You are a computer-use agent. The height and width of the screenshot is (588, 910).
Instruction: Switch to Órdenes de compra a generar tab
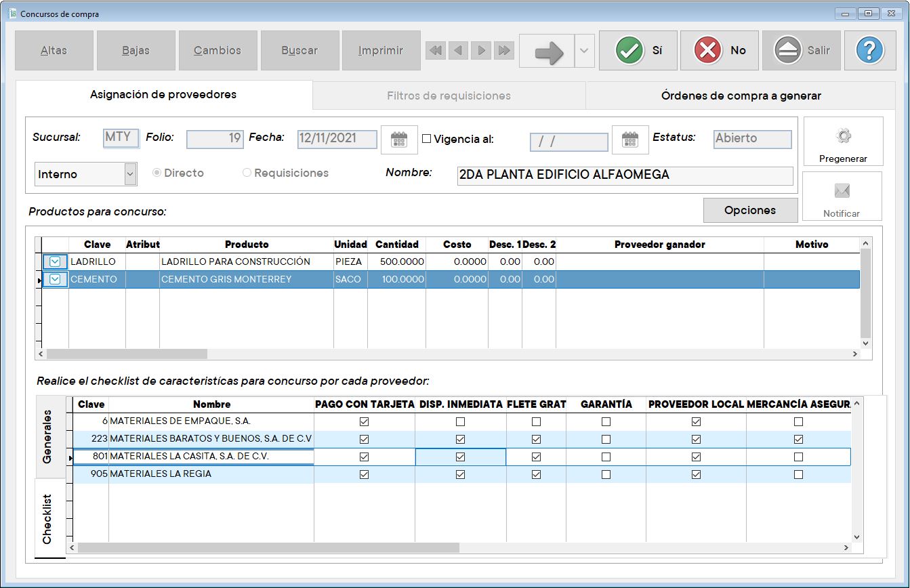point(741,96)
